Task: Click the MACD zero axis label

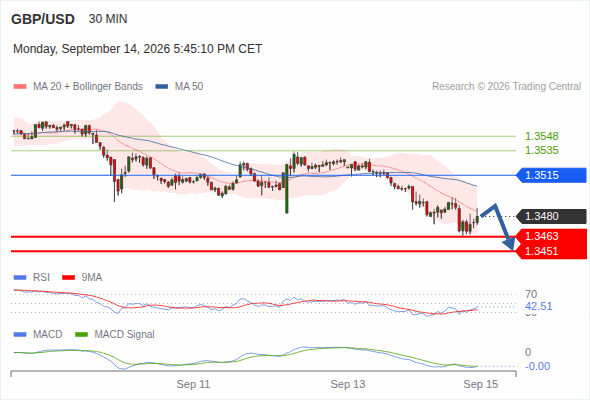Action: click(x=528, y=352)
